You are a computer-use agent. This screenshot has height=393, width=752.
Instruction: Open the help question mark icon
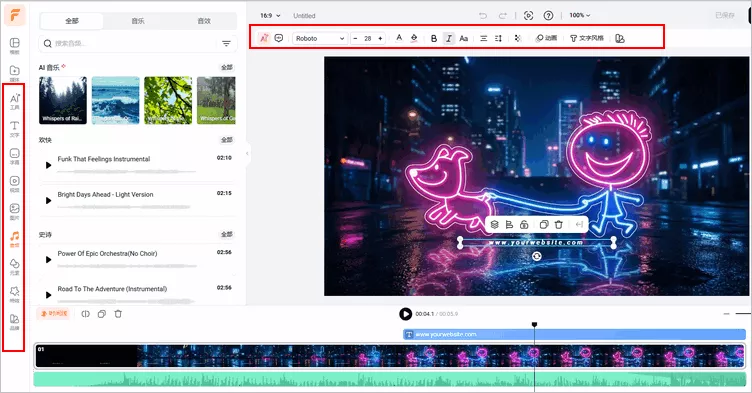click(x=548, y=16)
